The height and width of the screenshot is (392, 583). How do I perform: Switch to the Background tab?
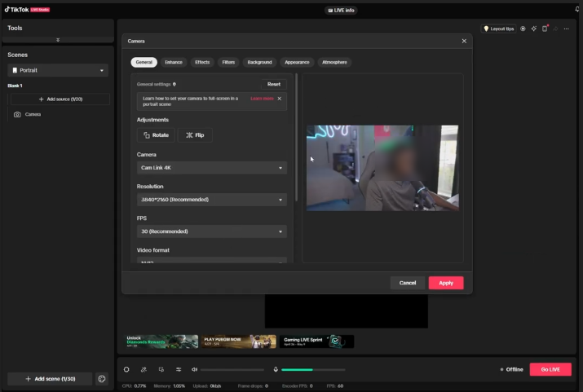259,62
